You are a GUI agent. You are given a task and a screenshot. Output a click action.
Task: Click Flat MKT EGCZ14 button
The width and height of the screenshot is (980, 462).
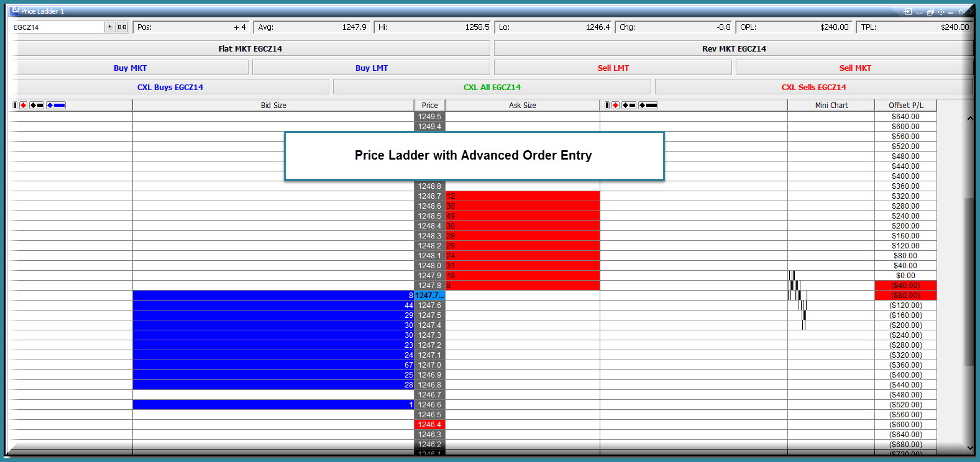[250, 48]
